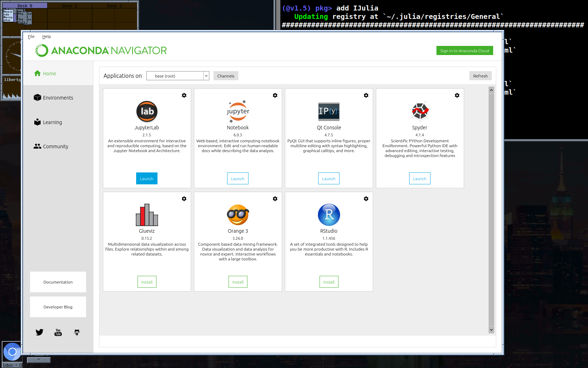The image size is (588, 368).
Task: Click the Twitter bird icon
Action: [40, 332]
